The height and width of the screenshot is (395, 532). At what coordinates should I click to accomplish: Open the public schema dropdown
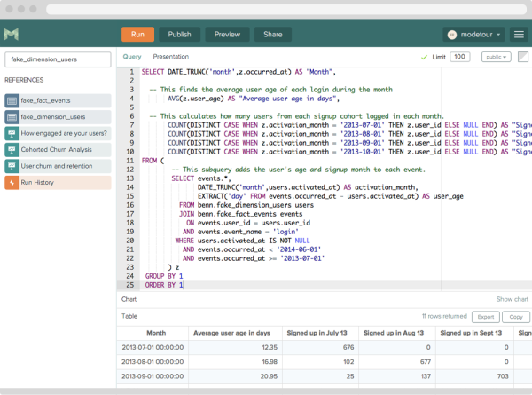(x=496, y=57)
